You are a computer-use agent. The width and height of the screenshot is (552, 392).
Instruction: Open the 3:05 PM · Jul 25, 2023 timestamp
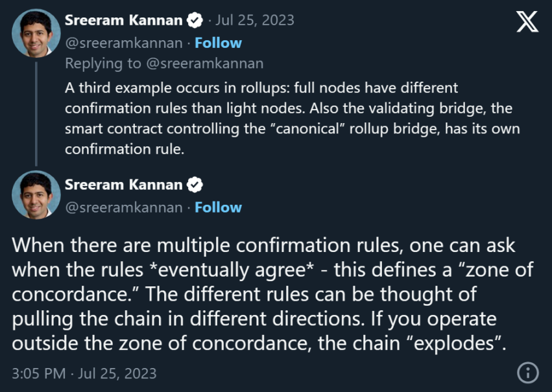pos(84,373)
